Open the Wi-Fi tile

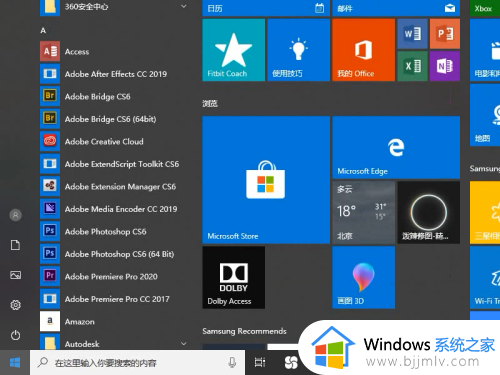tap(485, 277)
